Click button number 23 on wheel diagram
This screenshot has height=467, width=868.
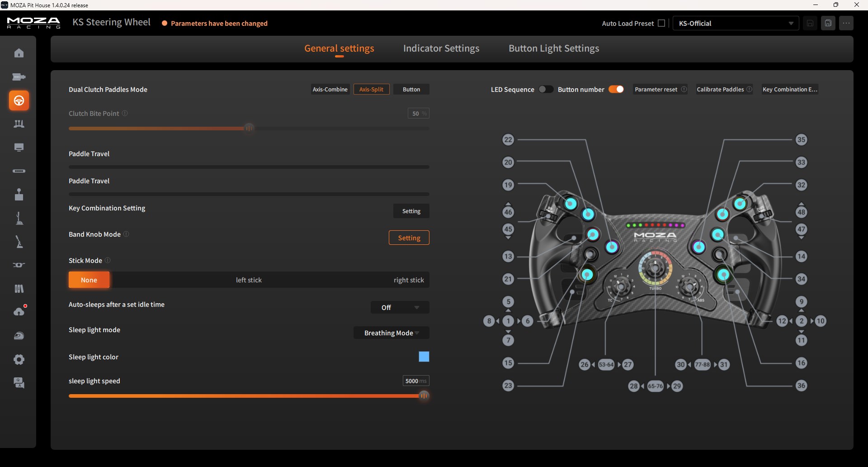point(508,386)
